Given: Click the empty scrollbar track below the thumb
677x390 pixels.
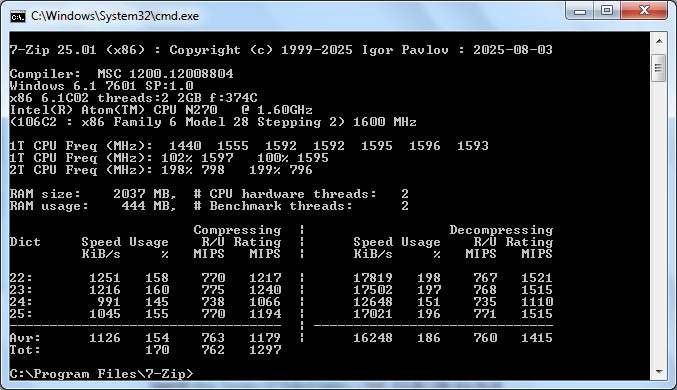Looking at the screenshot, I should 659,222.
